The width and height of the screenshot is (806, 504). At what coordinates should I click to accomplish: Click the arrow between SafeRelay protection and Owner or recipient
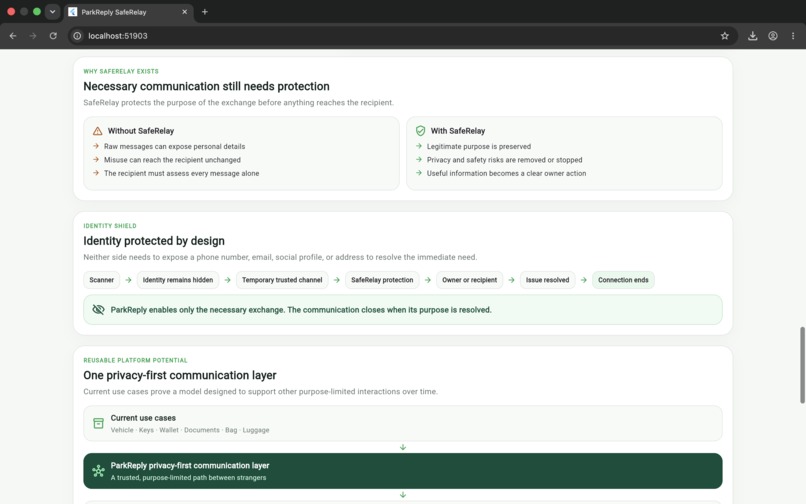[x=428, y=280]
